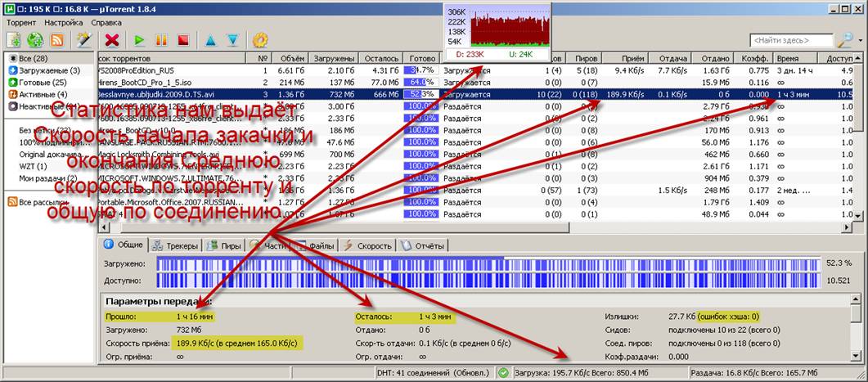Pause the torrent with the pause icon
The height and width of the screenshot is (382, 868).
pyautogui.click(x=161, y=39)
